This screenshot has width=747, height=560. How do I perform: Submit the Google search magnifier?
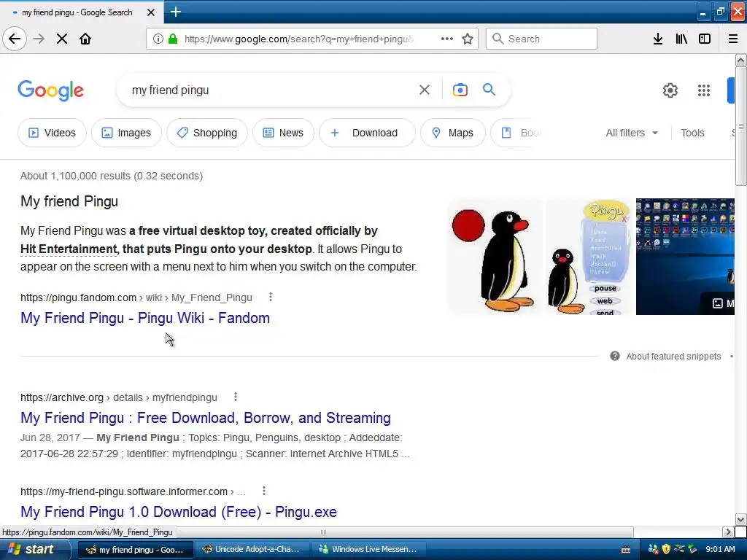pos(489,90)
